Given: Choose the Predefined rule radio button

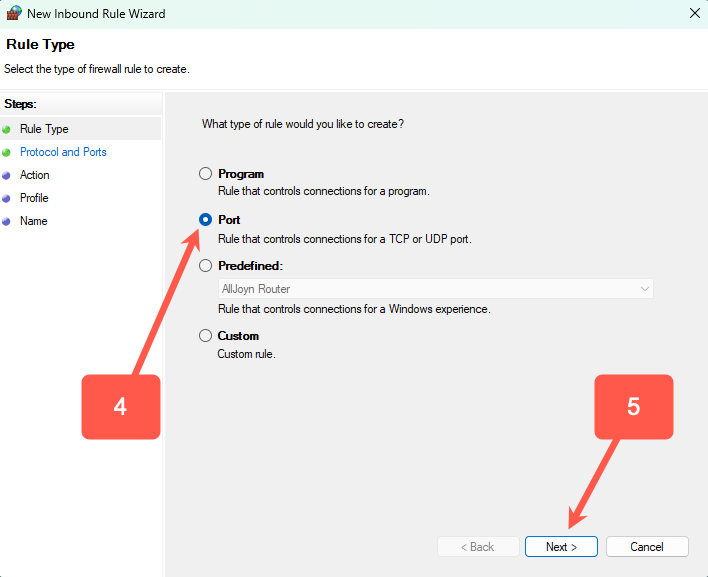Looking at the screenshot, I should pos(206,266).
